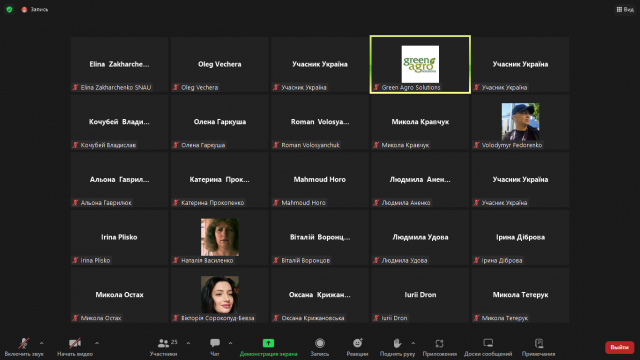The width and height of the screenshot is (640, 360).
Task: Click Irina Plisko participant tile
Action: click(119, 237)
